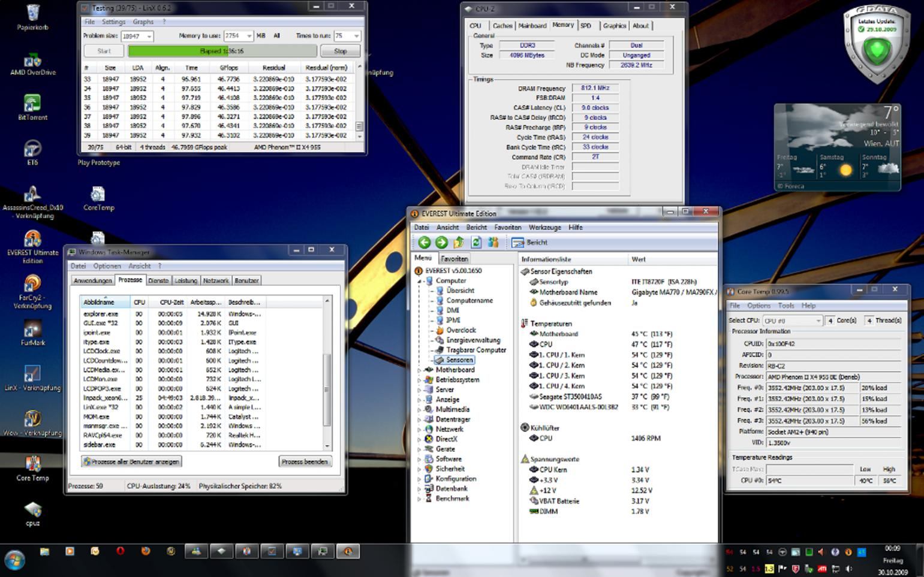
Task: Click the Up-level folder icon in EVEREST toolbar
Action: click(x=459, y=242)
